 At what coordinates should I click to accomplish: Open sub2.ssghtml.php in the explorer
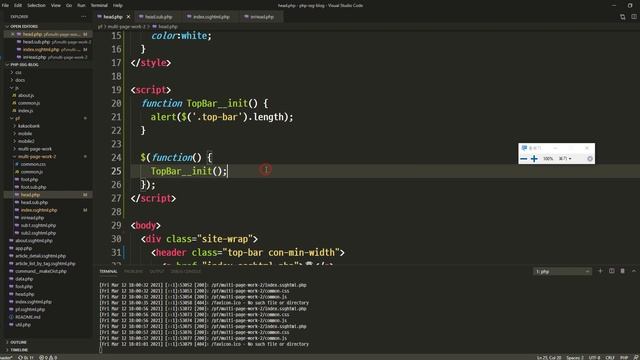(38, 233)
